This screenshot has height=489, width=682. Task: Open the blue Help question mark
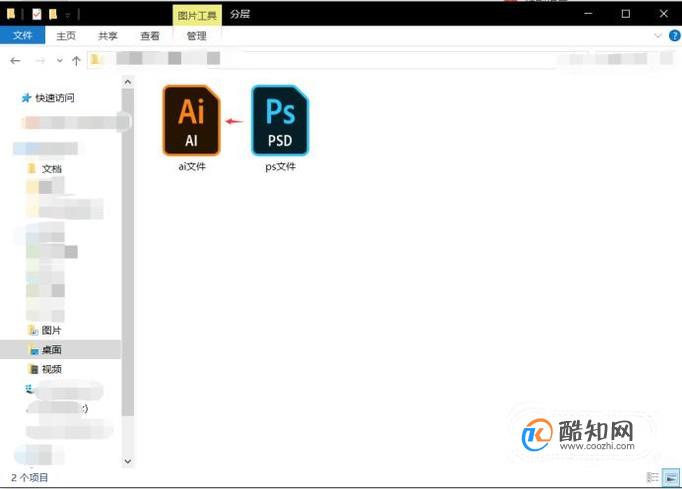[675, 36]
